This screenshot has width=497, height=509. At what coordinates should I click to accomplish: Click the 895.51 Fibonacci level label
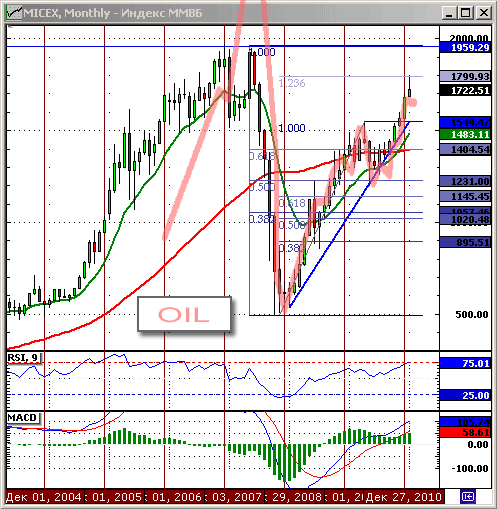pos(465,242)
